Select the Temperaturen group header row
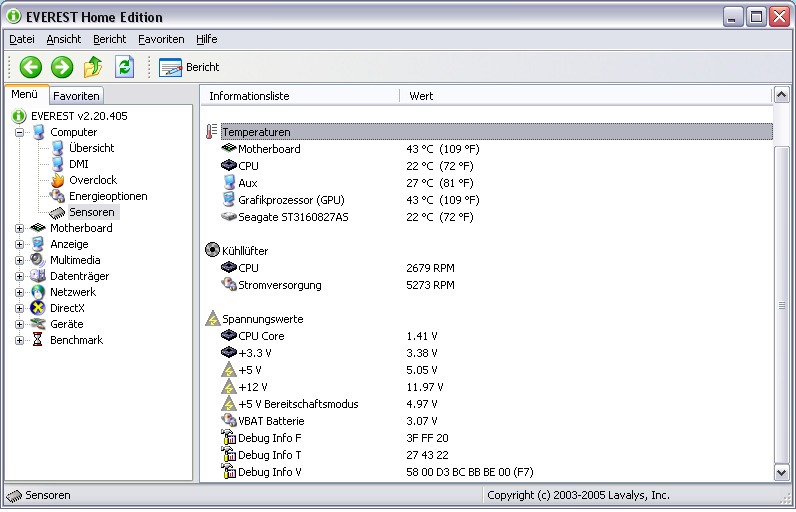Image resolution: width=796 pixels, height=512 pixels. [496, 132]
